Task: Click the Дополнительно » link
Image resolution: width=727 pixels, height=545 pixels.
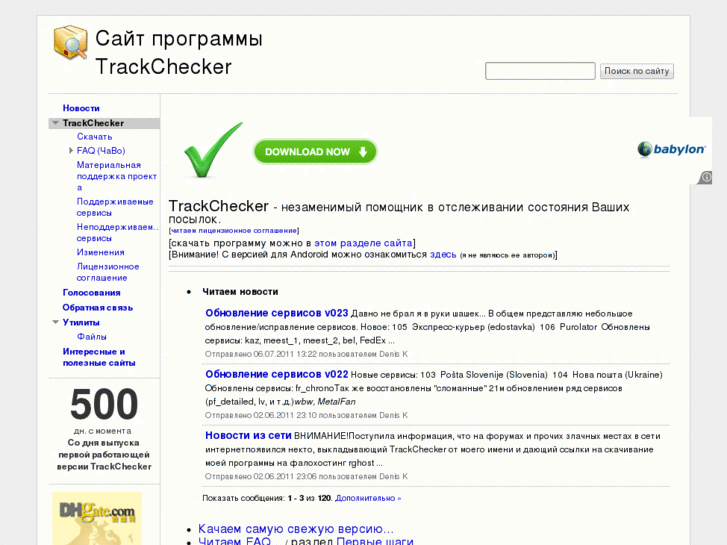Action: [368, 498]
